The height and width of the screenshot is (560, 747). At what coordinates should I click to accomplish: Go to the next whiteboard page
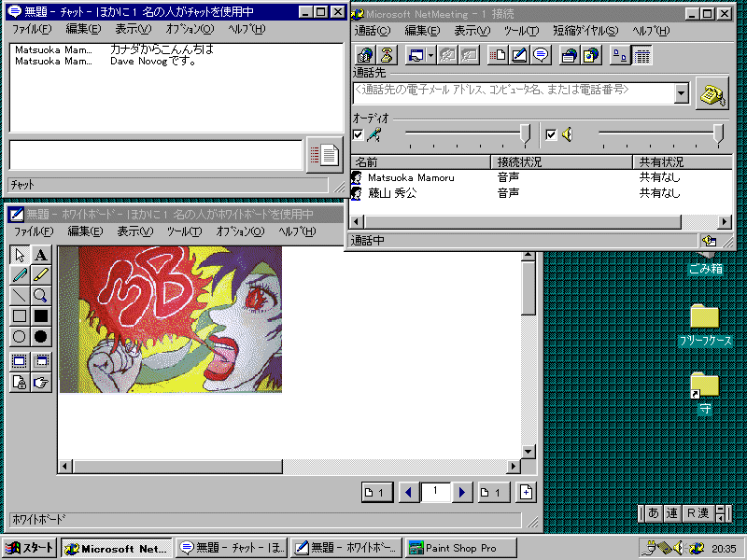[x=461, y=493]
